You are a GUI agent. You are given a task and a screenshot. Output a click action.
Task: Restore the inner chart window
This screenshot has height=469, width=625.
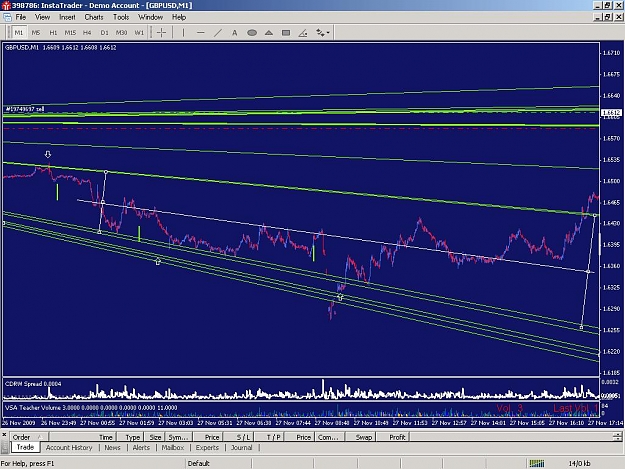607,17
